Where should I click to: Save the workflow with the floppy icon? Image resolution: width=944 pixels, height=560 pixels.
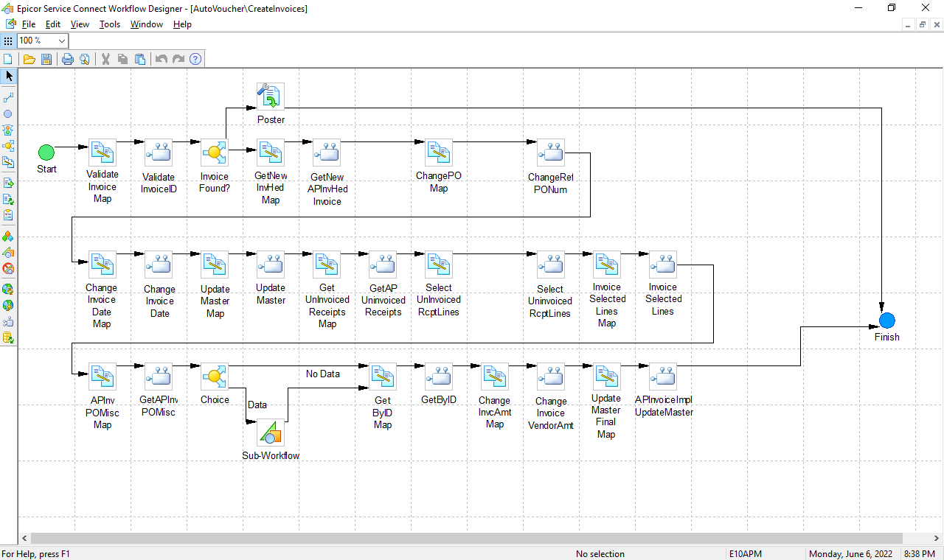46,59
